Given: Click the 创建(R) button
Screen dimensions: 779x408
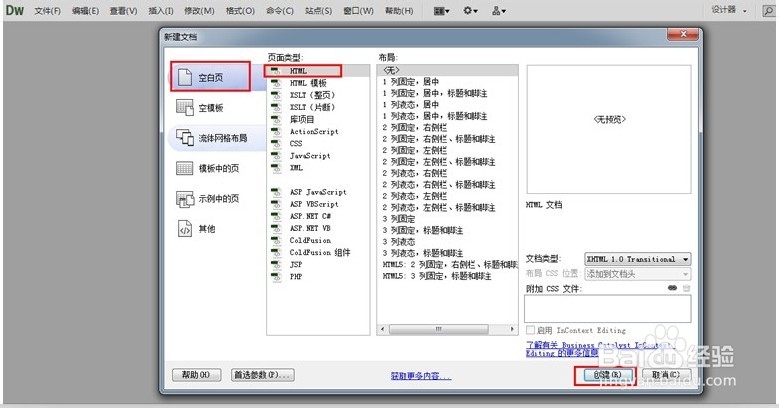Looking at the screenshot, I should point(606,375).
